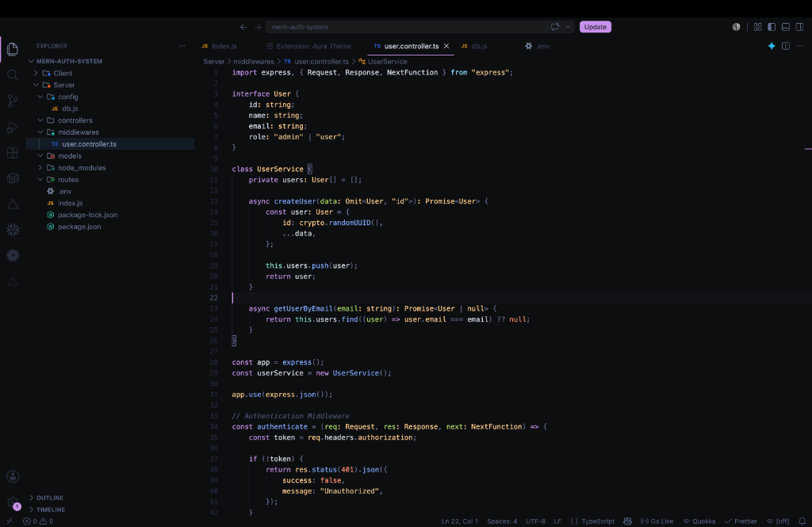Open the Manage gear with notification badge
Viewport: 812px width, 527px height.
pos(13,502)
